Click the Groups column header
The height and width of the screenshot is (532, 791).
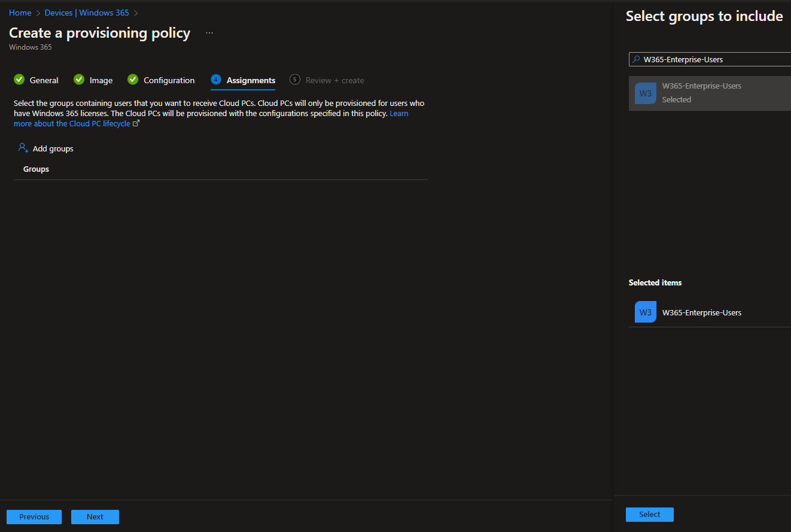36,169
